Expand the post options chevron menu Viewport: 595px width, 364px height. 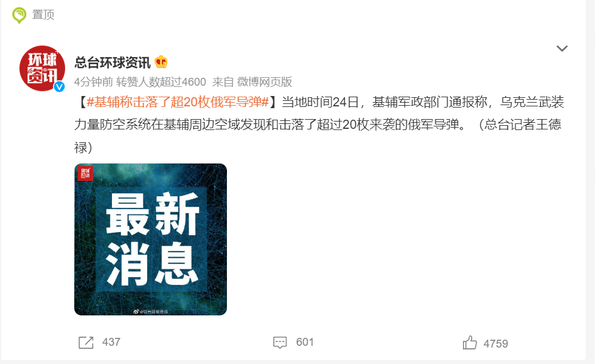[x=562, y=49]
